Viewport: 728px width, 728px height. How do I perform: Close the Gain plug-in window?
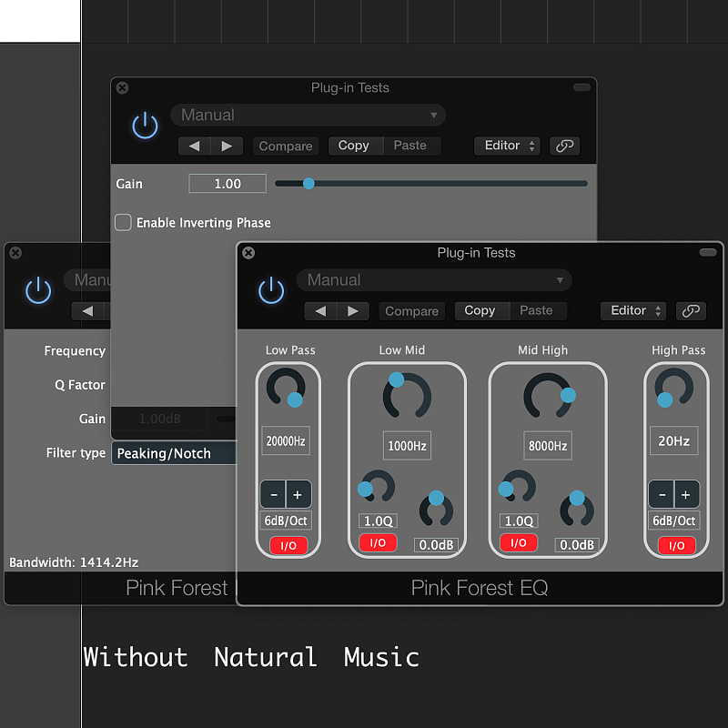pyautogui.click(x=122, y=87)
